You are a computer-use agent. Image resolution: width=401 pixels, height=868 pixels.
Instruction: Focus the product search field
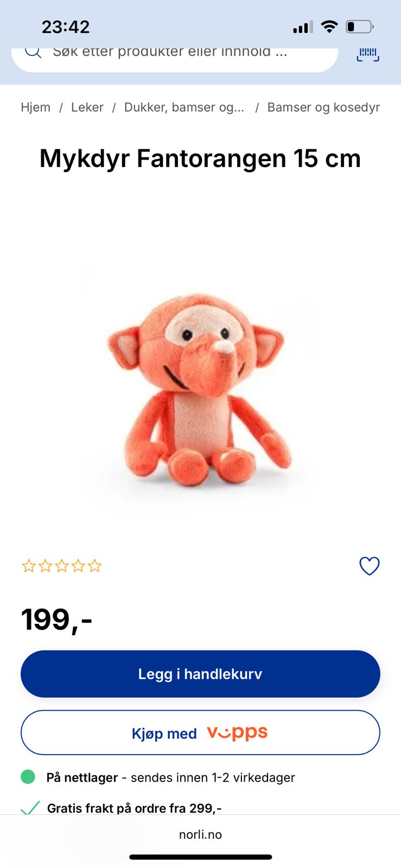pos(175,54)
